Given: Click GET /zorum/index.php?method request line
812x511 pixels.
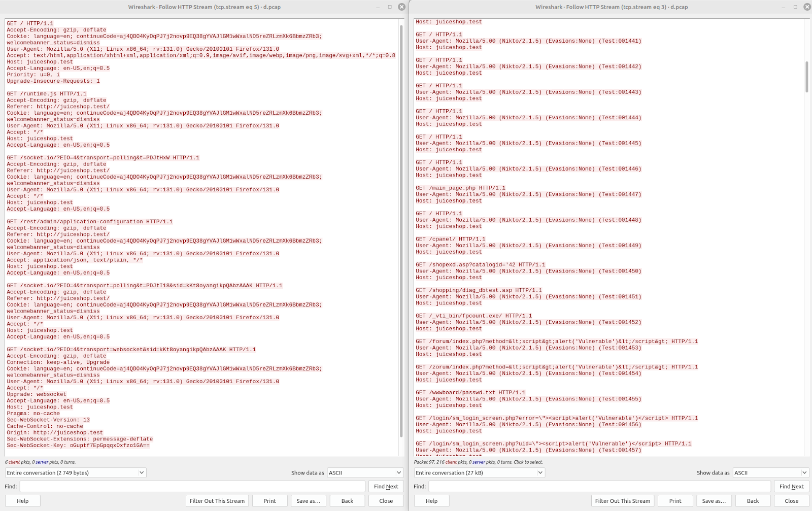Looking at the screenshot, I should (x=557, y=367).
